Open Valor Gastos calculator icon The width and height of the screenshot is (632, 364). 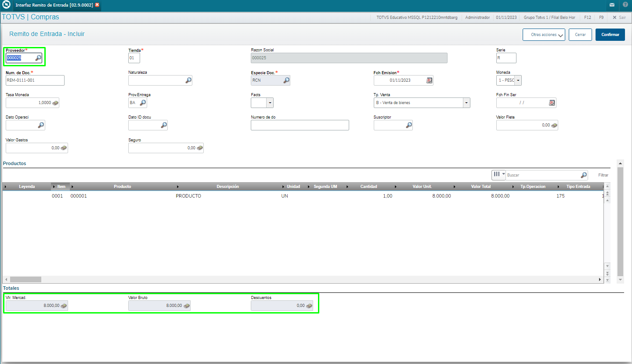click(64, 148)
